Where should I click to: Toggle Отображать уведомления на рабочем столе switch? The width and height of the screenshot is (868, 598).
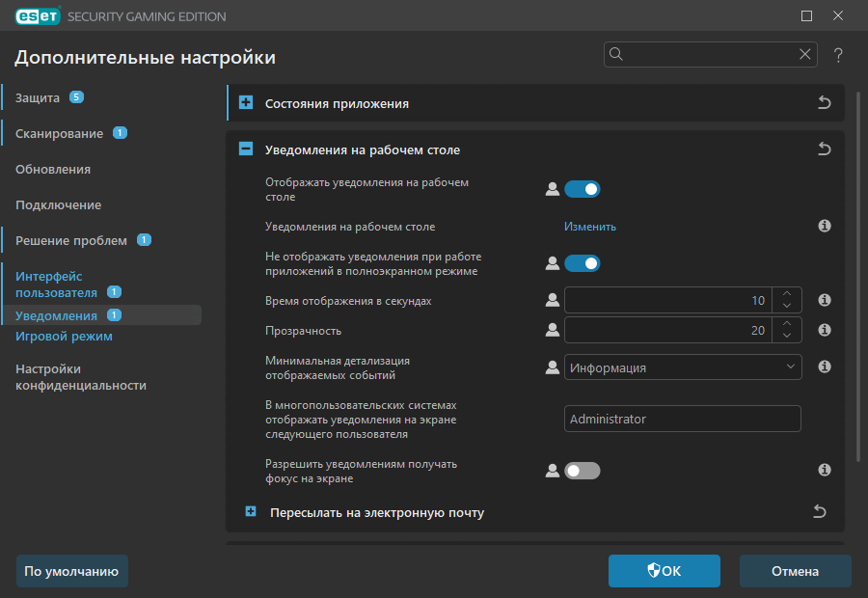point(583,189)
